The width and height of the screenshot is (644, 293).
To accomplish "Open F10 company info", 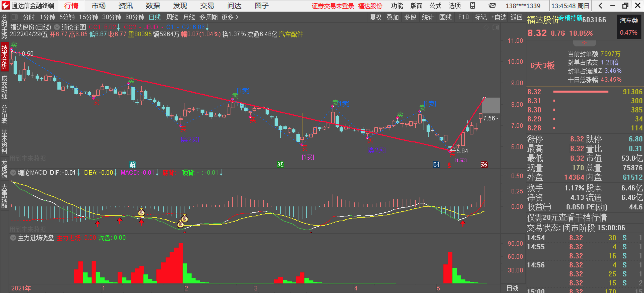I will point(463,17).
